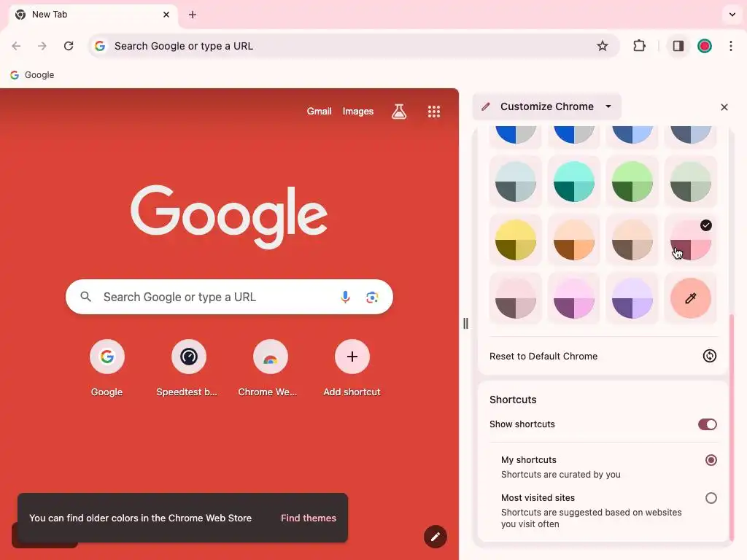Choose the muted sage green swatch

point(691,182)
